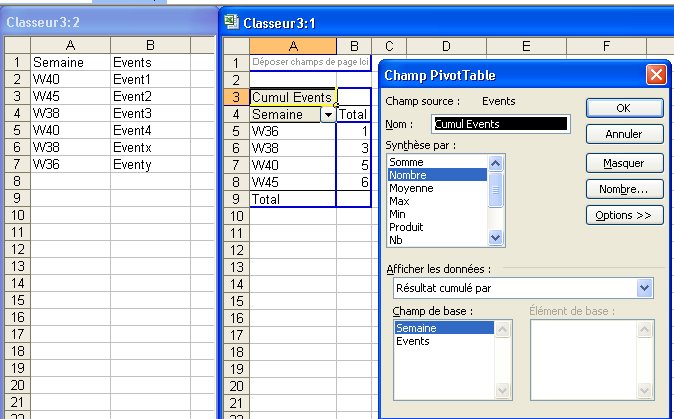Edit the Nom field text
Viewport: 674px width, 419px height.
500,124
